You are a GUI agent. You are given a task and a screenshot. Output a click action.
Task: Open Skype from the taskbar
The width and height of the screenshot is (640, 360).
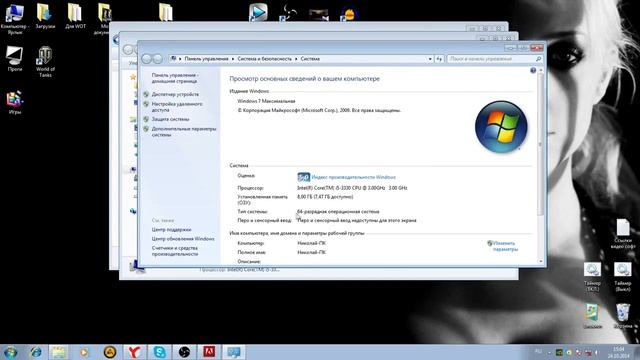pyautogui.click(x=159, y=352)
